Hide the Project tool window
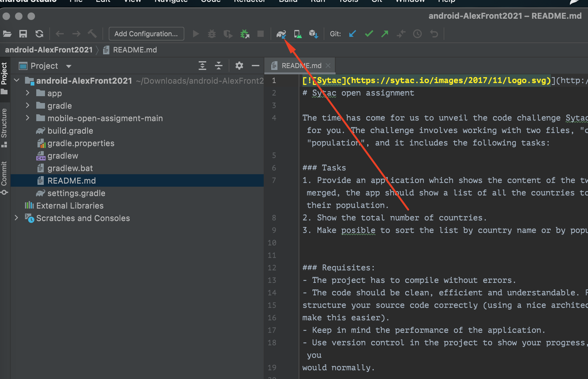This screenshot has width=588, height=379. click(x=256, y=66)
